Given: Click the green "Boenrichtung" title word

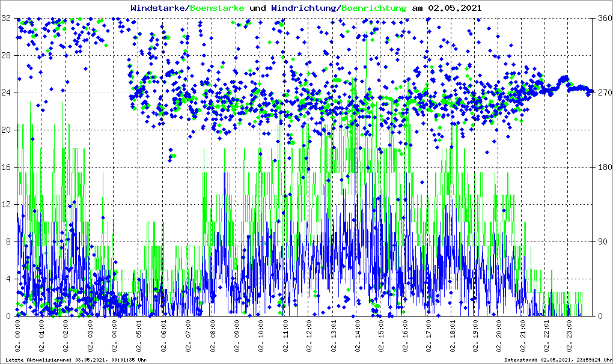Looking at the screenshot, I should pyautogui.click(x=373, y=8).
